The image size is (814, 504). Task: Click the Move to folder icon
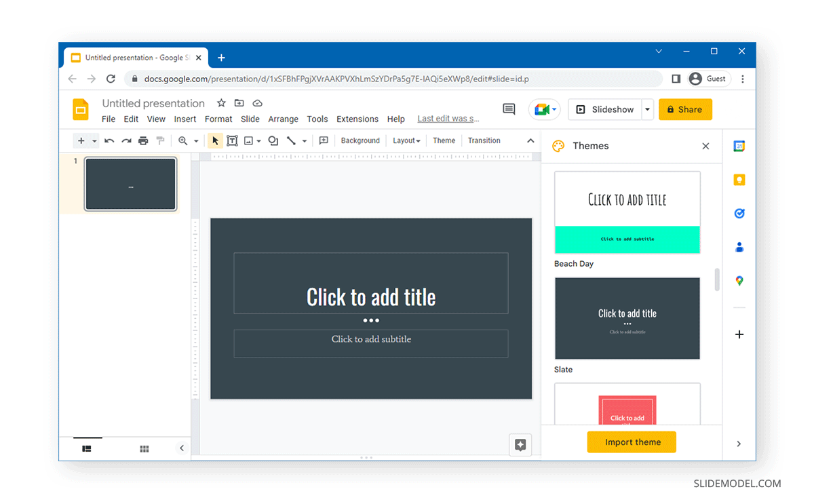pos(239,103)
